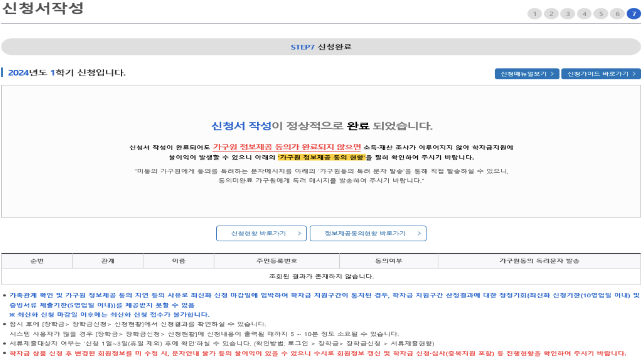Click the 동의여부 table column header
The height and width of the screenshot is (360, 644).
coord(388,261)
